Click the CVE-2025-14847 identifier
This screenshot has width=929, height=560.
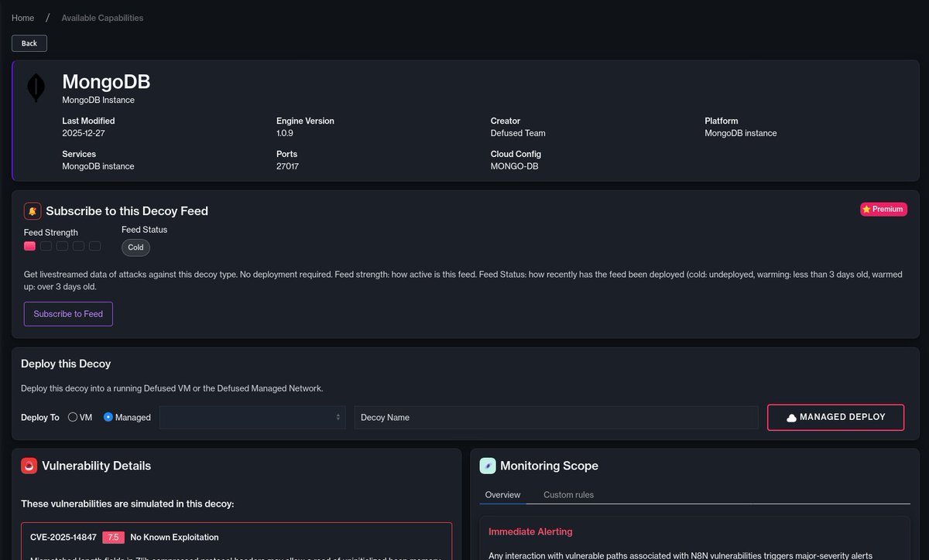(x=63, y=538)
